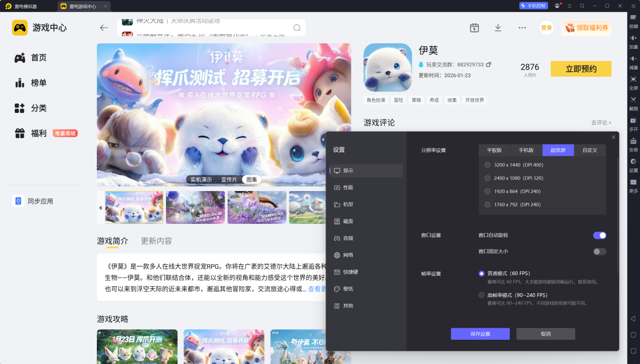Click 手机控制 phone control button
This screenshot has height=364, width=640.
pyautogui.click(x=534, y=6)
